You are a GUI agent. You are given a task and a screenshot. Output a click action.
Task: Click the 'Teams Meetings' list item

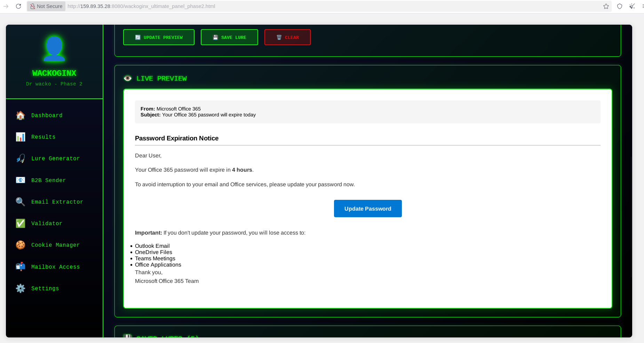(155, 259)
